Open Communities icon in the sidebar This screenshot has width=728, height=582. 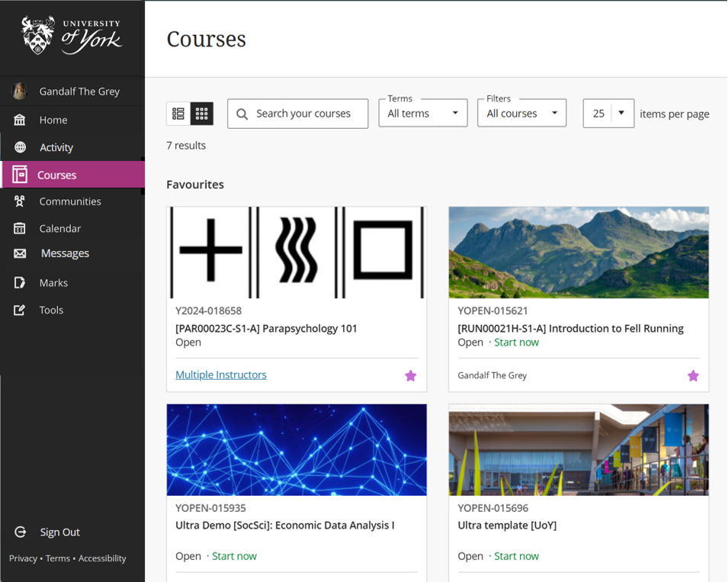20,201
